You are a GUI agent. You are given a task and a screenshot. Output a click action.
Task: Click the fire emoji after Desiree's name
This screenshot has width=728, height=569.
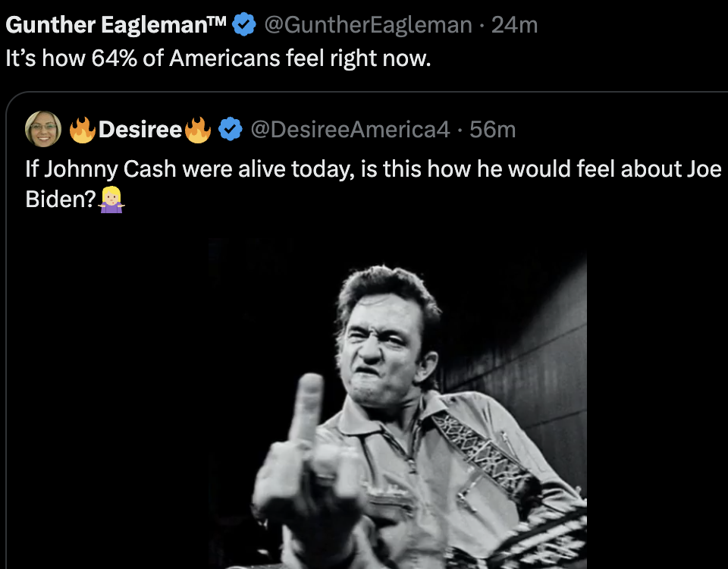click(x=198, y=130)
